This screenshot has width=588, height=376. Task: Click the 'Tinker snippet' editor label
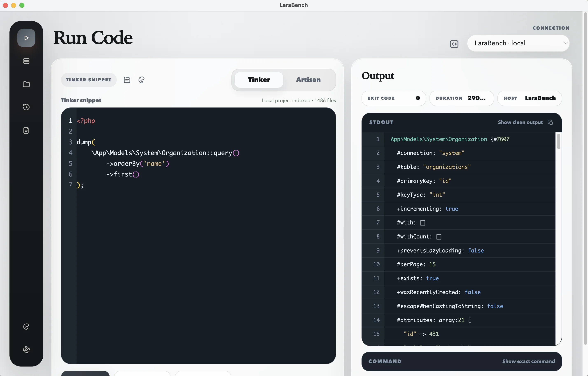(81, 100)
